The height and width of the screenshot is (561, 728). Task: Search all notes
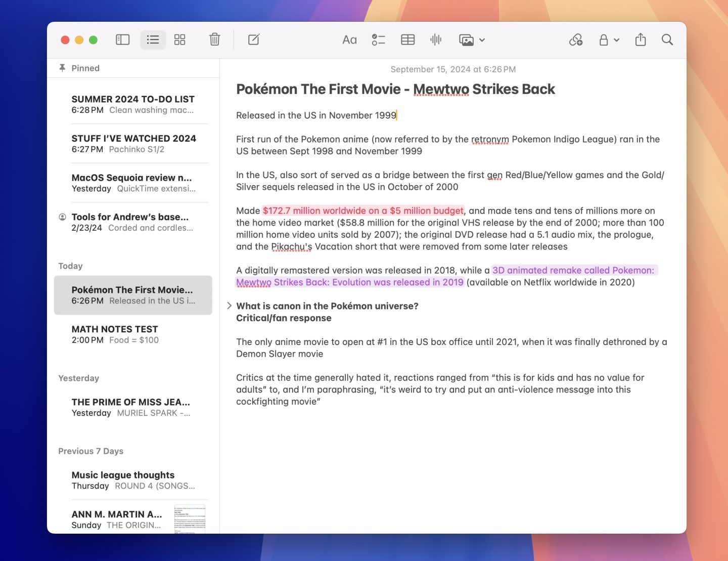(667, 40)
